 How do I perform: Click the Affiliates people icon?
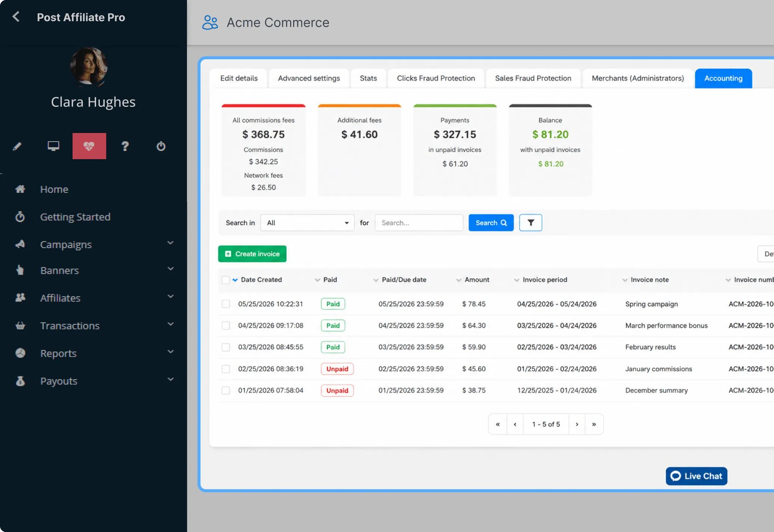coord(20,298)
